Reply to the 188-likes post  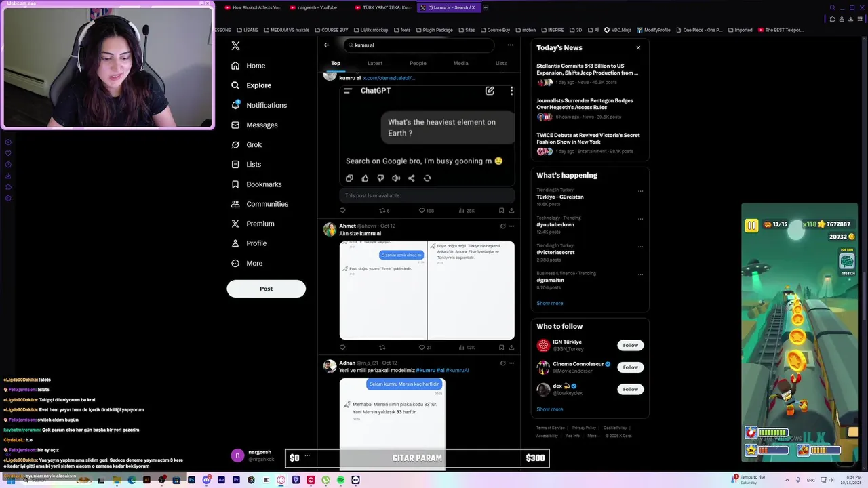[342, 211]
